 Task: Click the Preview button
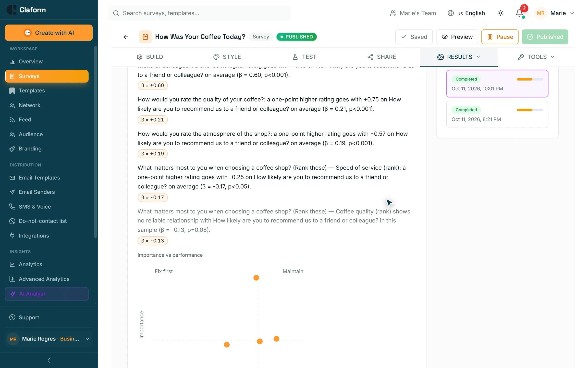[457, 37]
